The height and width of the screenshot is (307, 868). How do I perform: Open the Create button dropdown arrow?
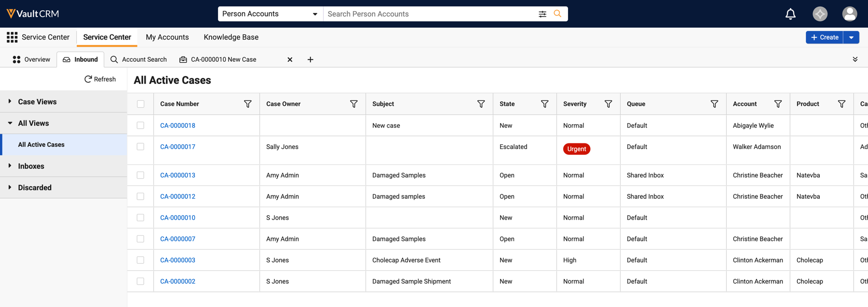(852, 37)
